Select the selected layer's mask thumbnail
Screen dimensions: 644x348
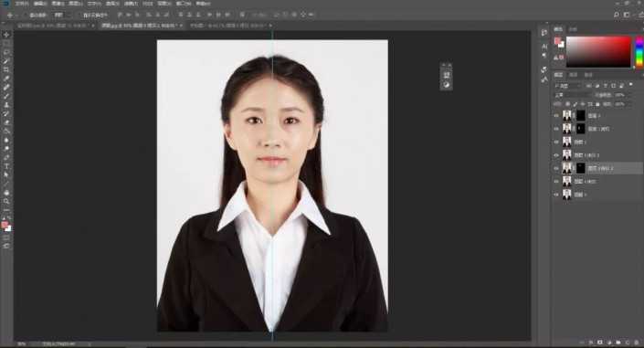580,168
